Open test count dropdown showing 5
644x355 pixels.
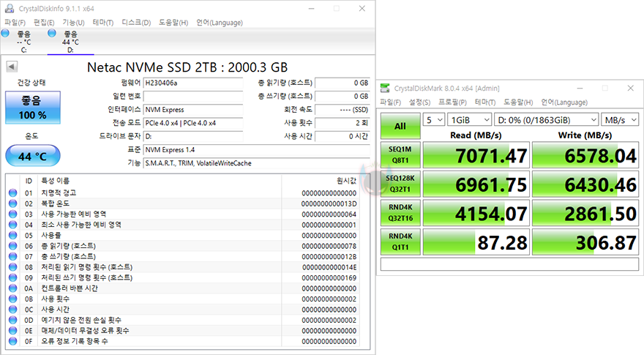[x=434, y=120]
